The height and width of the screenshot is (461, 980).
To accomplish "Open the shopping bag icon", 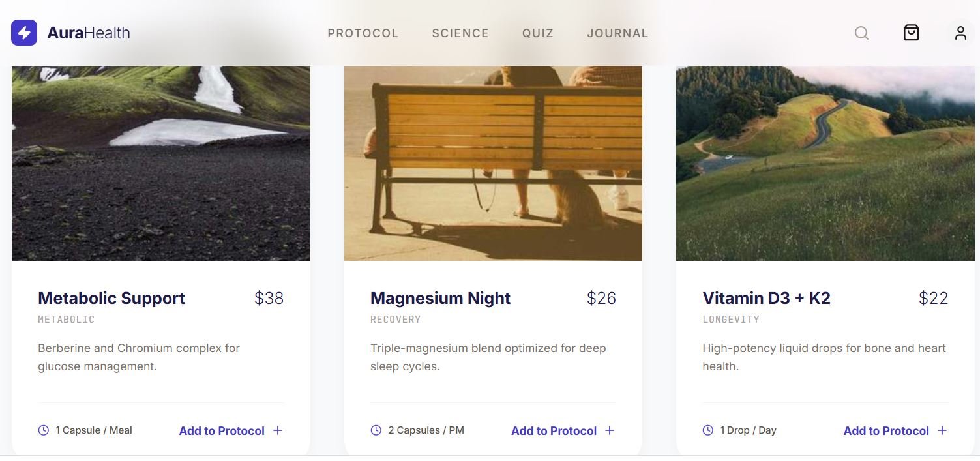I will pos(911,33).
